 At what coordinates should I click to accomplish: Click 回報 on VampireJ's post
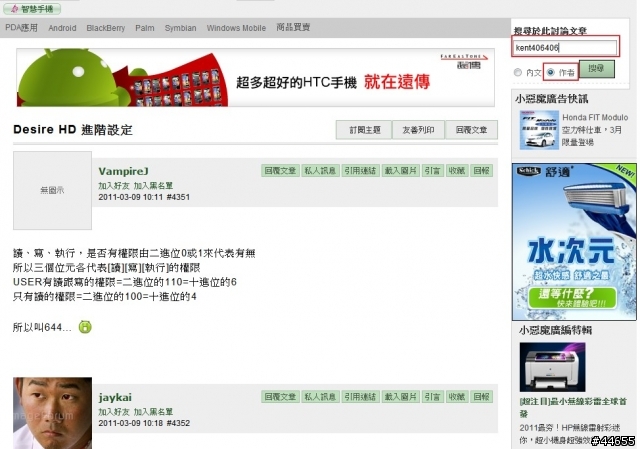pos(481,170)
